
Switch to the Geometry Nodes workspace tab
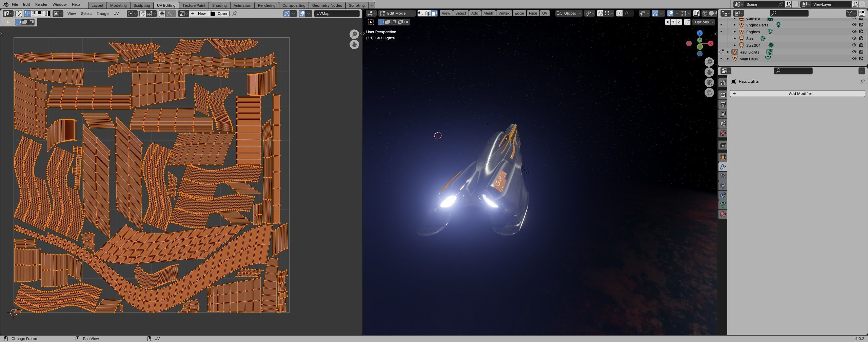pos(327,5)
